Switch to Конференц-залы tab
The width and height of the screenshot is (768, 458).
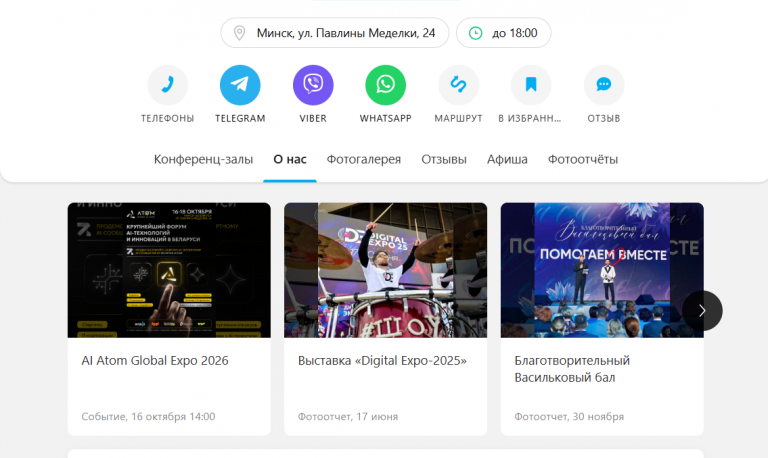(203, 159)
